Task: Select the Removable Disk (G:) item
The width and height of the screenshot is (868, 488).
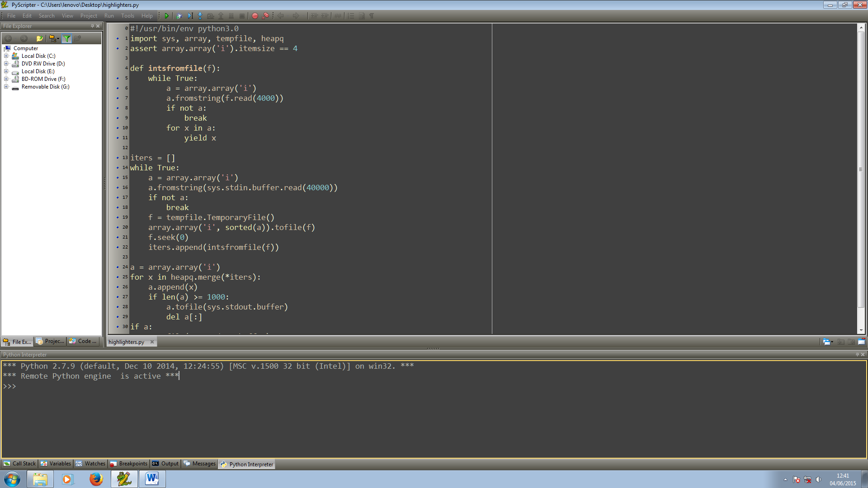Action: coord(45,87)
